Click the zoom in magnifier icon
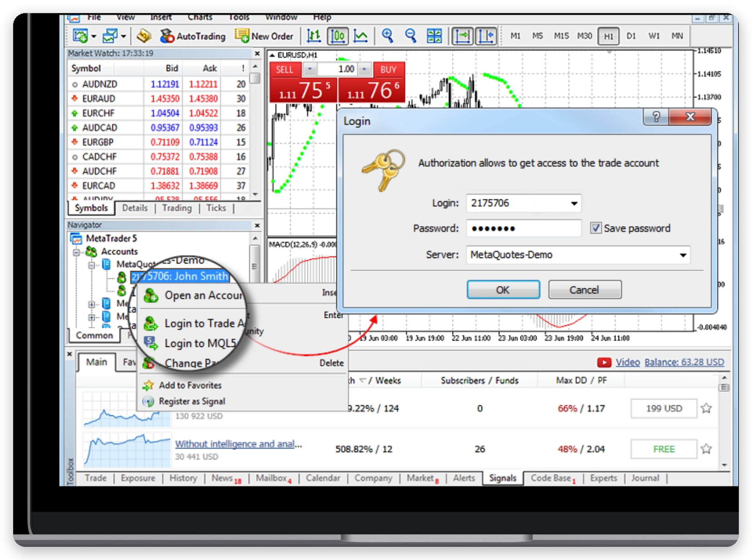Image resolution: width=752 pixels, height=560 pixels. (x=387, y=35)
